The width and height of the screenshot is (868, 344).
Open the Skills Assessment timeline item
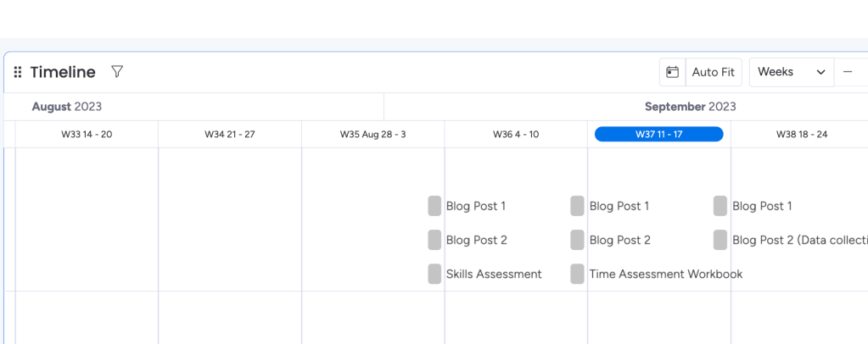point(493,274)
